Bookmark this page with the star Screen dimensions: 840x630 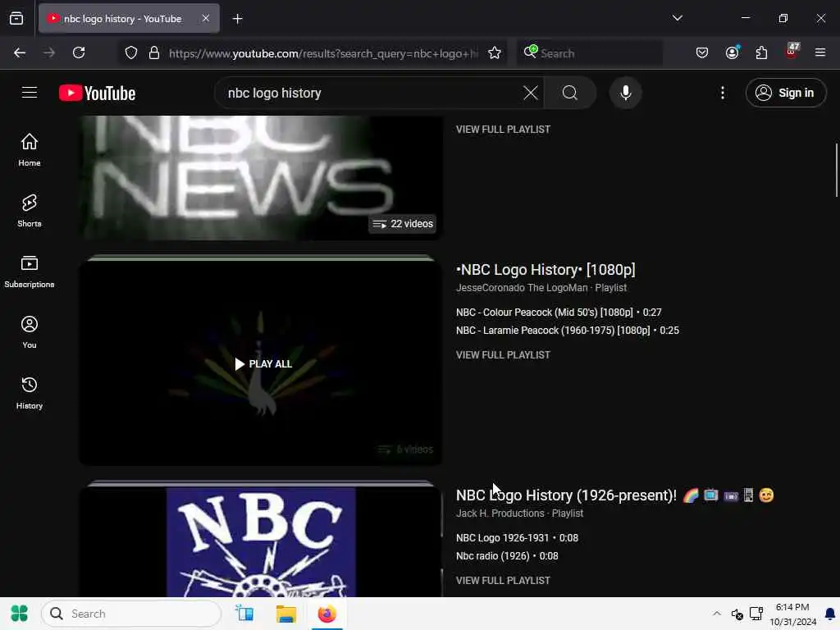point(495,52)
